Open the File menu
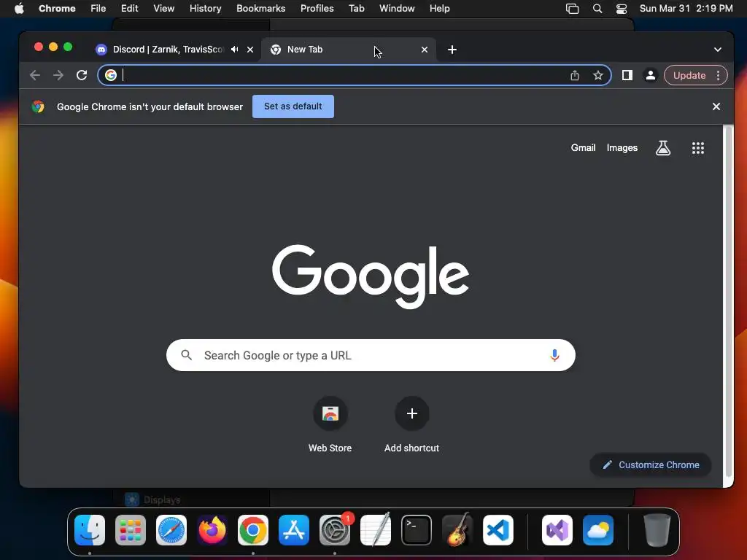The image size is (747, 560). coord(98,9)
